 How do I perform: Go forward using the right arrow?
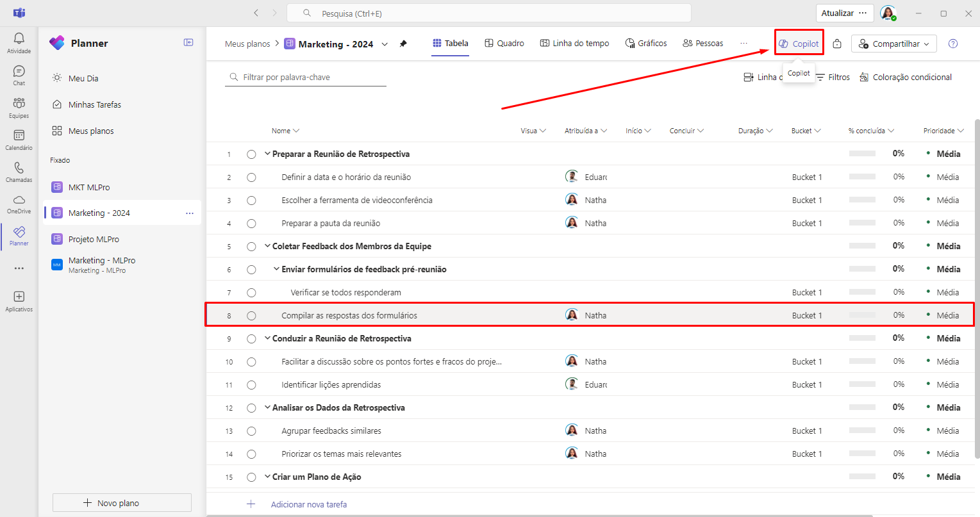[x=275, y=13]
